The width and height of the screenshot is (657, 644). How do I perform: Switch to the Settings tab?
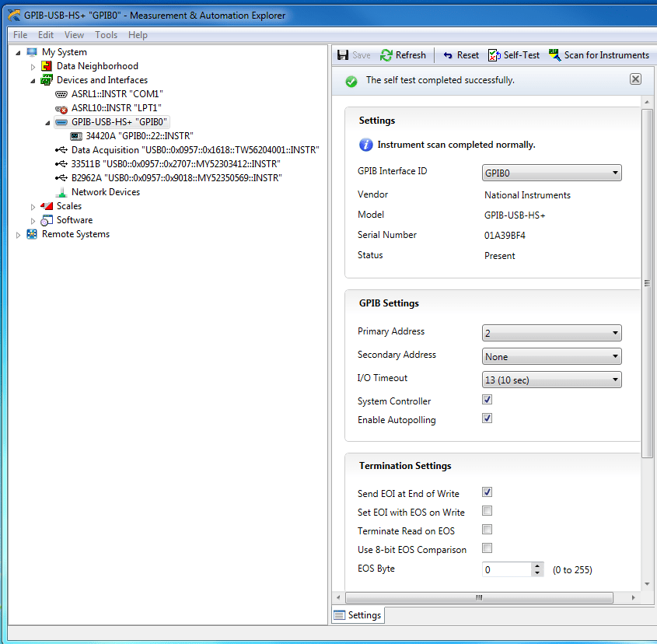point(357,614)
